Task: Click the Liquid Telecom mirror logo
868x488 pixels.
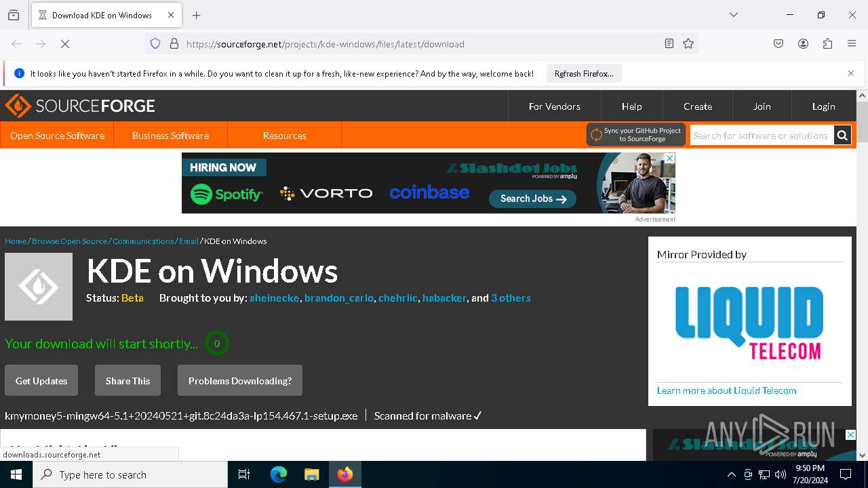Action: point(749,323)
